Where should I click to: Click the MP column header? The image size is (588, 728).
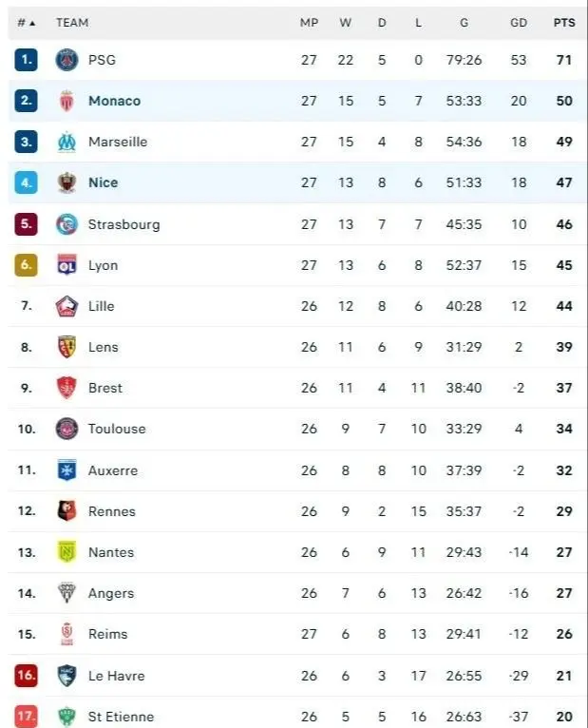click(x=309, y=23)
